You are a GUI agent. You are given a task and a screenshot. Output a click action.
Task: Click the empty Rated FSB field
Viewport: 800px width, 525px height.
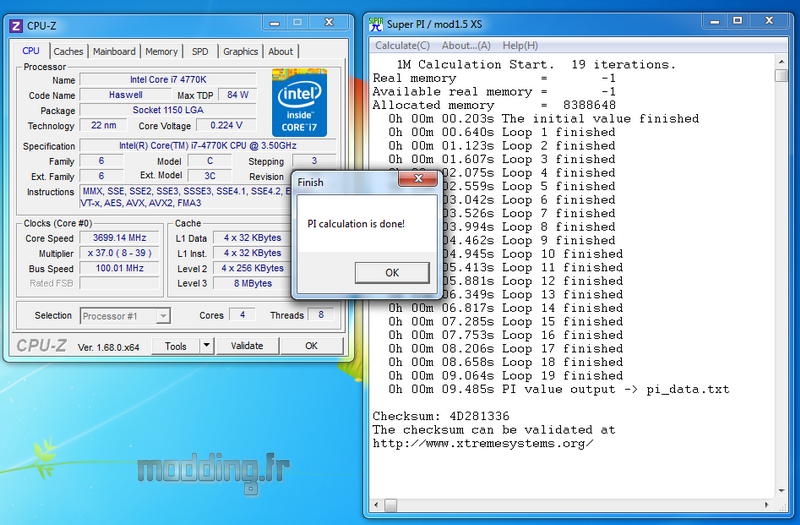point(119,283)
